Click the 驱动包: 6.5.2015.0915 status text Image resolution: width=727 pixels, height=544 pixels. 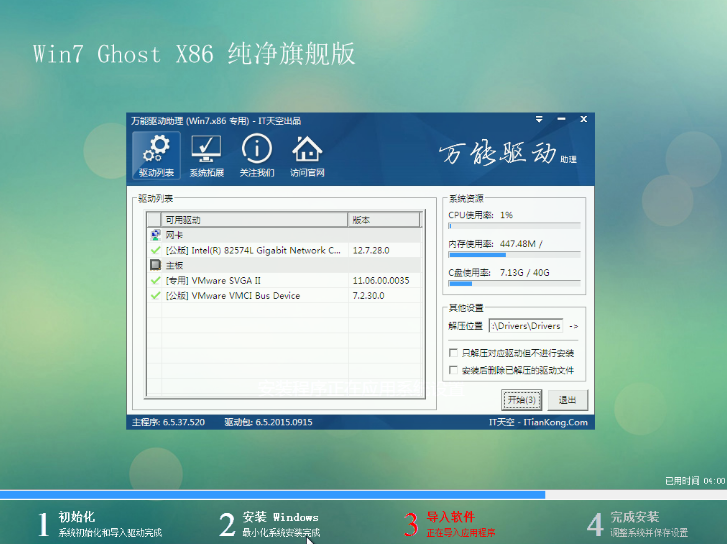click(x=268, y=422)
